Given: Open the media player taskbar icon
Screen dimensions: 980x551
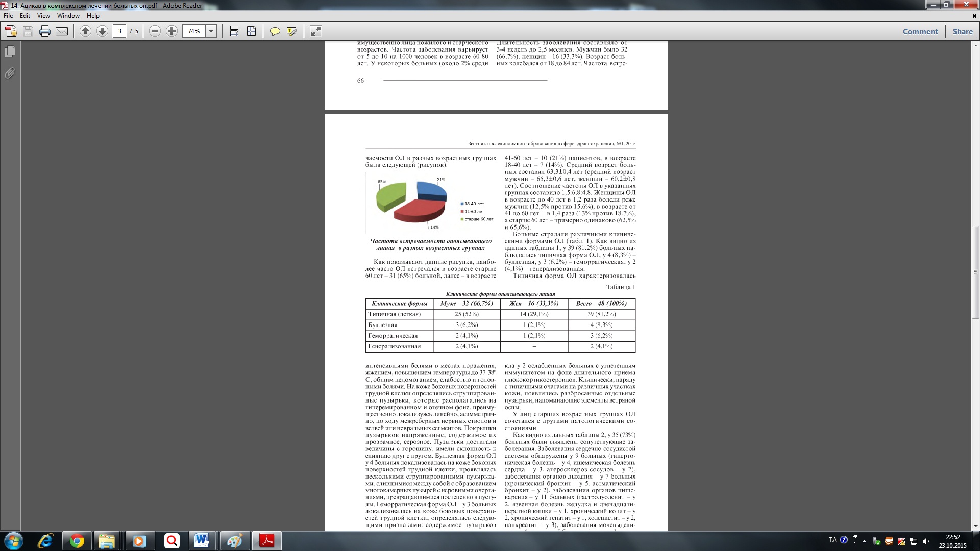Looking at the screenshot, I should (x=139, y=541).
